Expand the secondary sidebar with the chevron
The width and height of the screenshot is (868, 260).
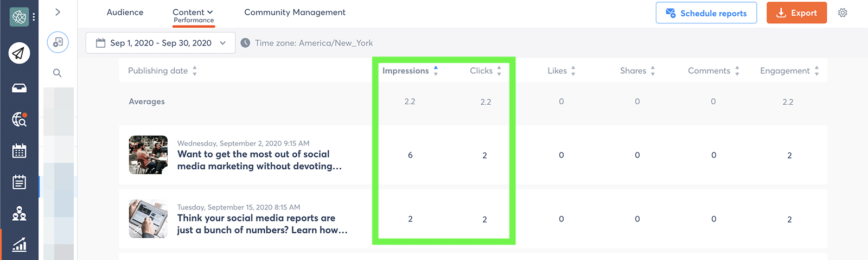58,12
